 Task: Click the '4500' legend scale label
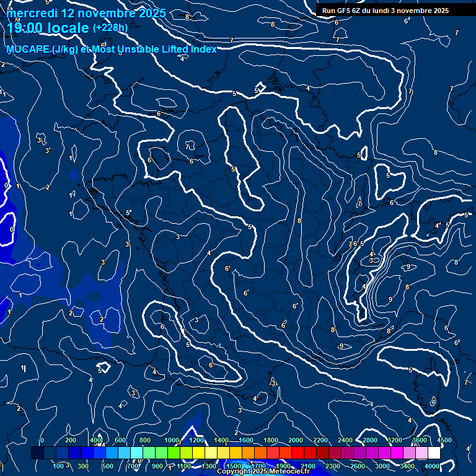coord(444,440)
